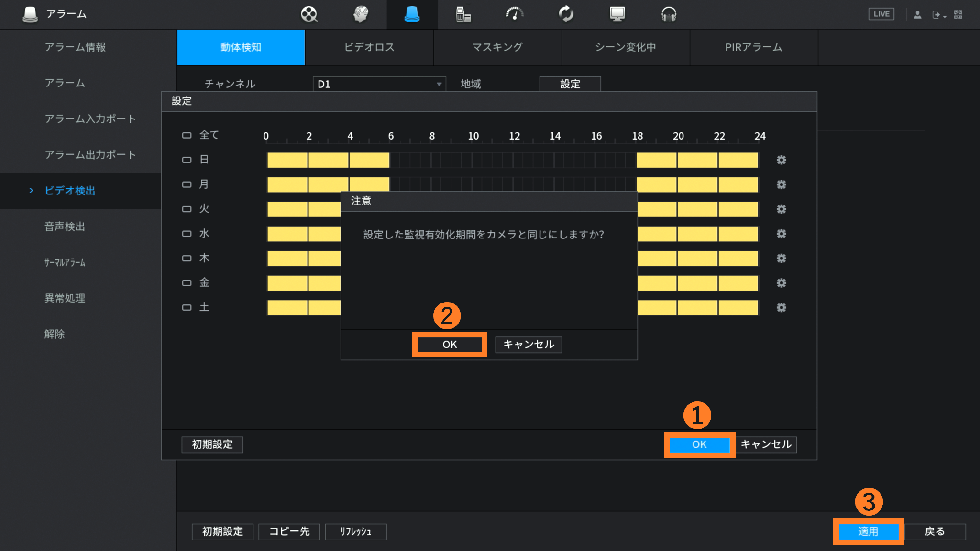The height and width of the screenshot is (551, 980).
Task: Open the PIRアラーム tab
Action: [753, 47]
